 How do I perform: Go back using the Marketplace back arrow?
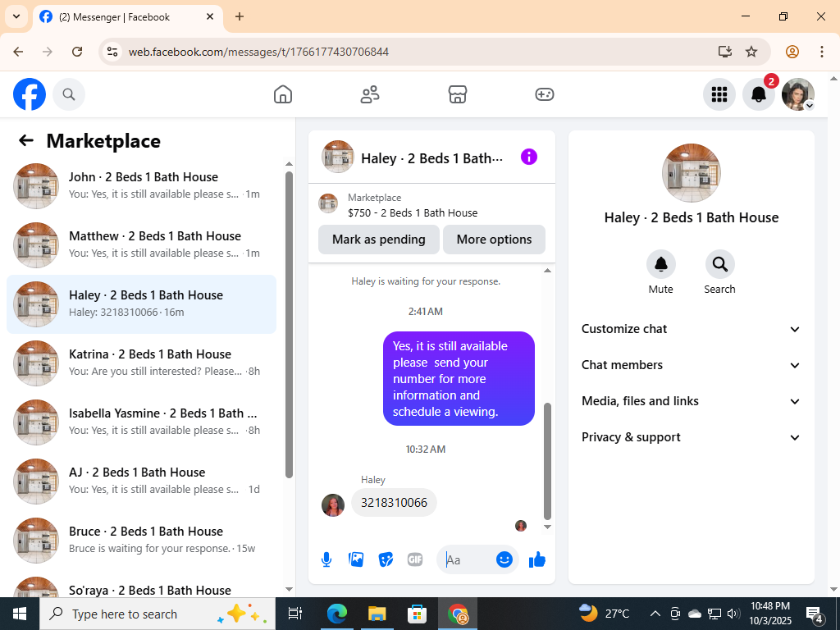click(25, 141)
